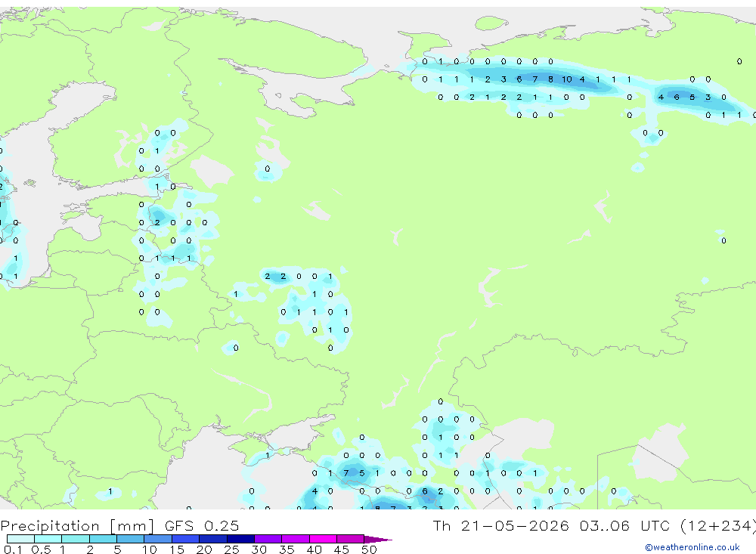The height and width of the screenshot is (554, 756).
Task: Click the 'Precipitation [mm]' title text
Action: [77, 526]
